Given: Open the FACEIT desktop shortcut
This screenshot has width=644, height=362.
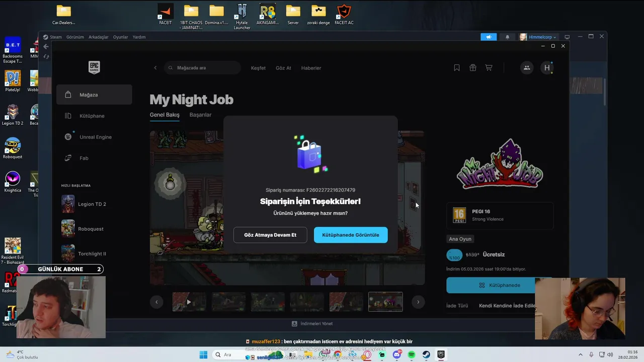Looking at the screenshot, I should tap(165, 15).
